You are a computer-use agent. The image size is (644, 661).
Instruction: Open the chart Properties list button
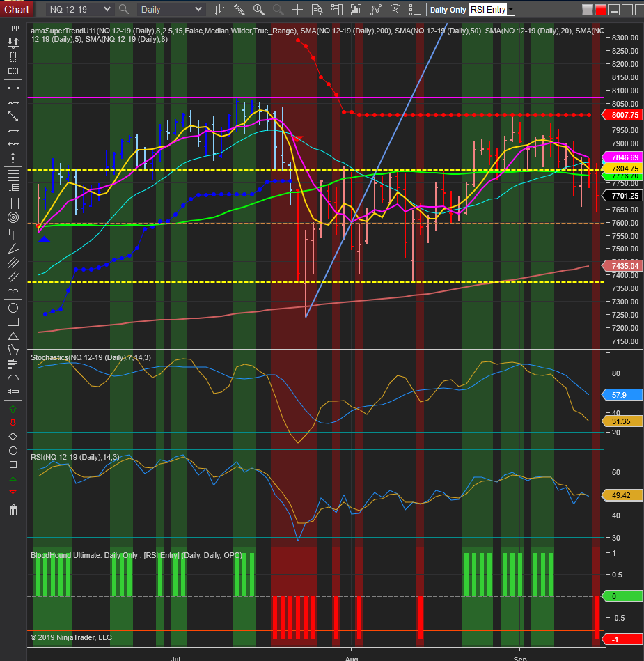415,9
